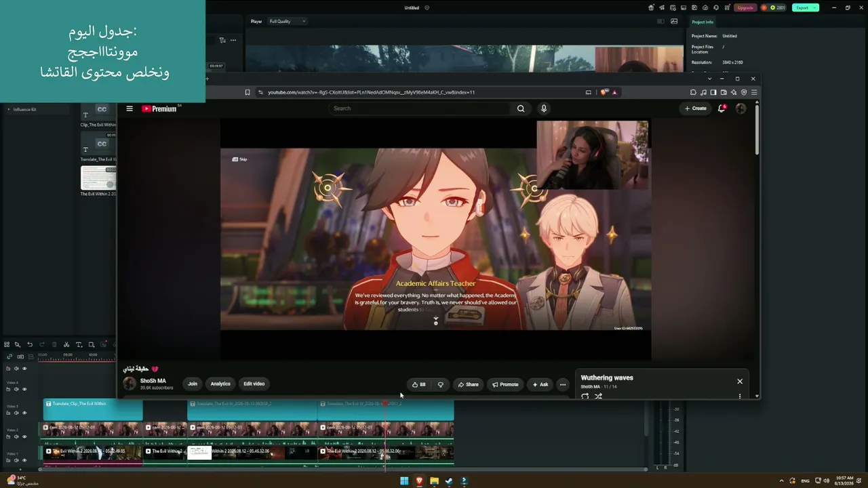Dislike the YouTube video
868x488 pixels.
[x=440, y=384]
